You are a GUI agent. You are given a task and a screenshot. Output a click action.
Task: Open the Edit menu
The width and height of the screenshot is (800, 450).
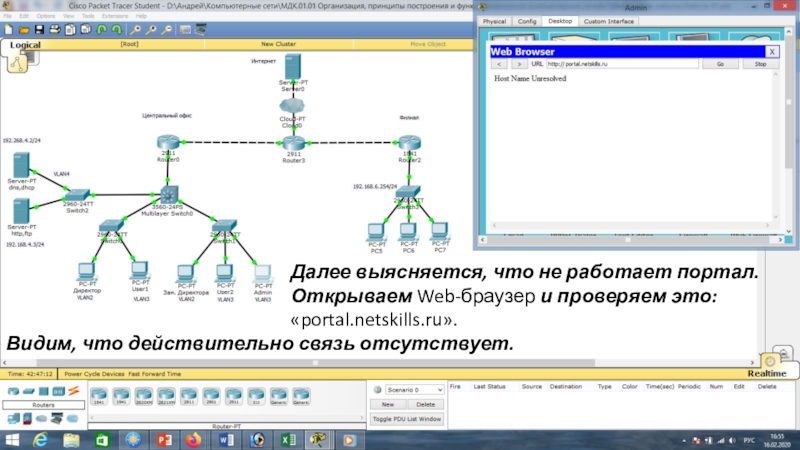click(x=24, y=16)
